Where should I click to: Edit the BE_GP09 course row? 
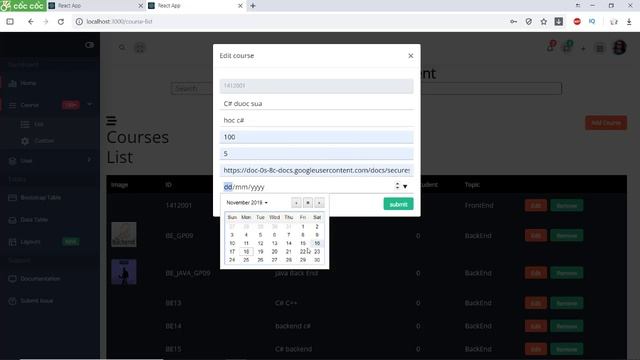(536, 236)
